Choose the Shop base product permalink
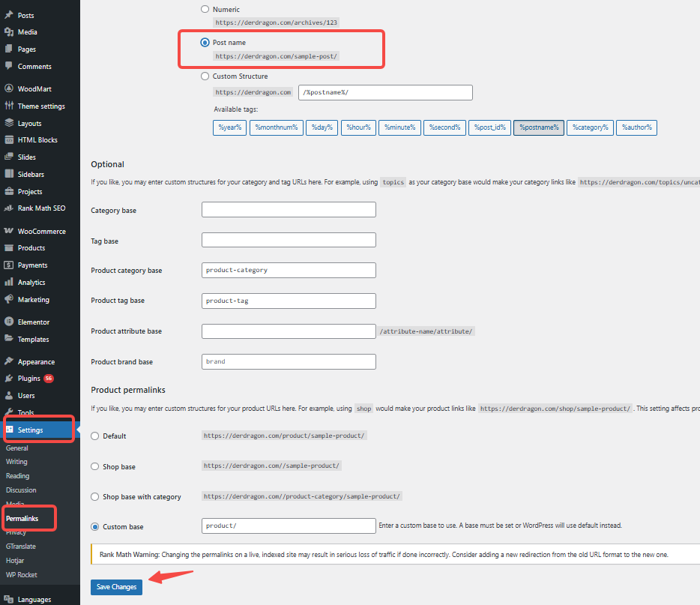700x605 pixels. [95, 466]
